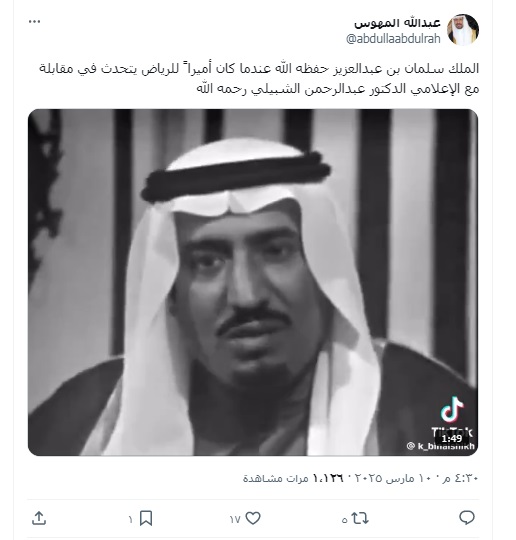Click the retweet icon
The height and width of the screenshot is (540, 516).
pos(360,518)
